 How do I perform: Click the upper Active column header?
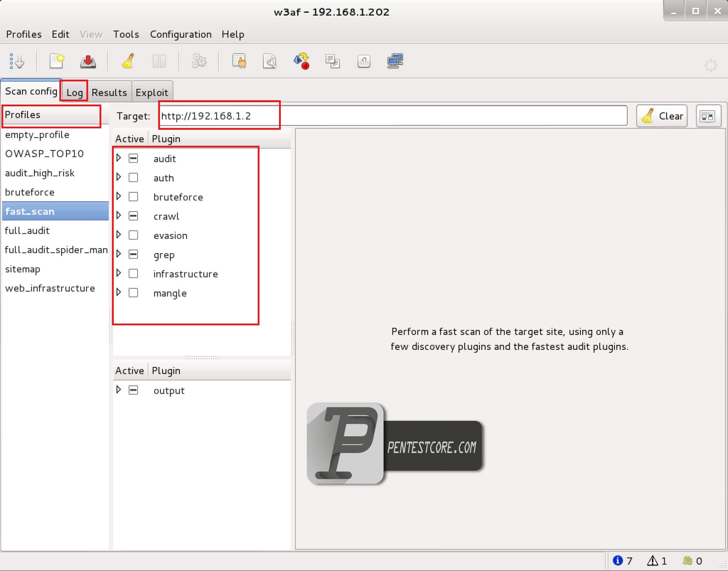point(130,139)
